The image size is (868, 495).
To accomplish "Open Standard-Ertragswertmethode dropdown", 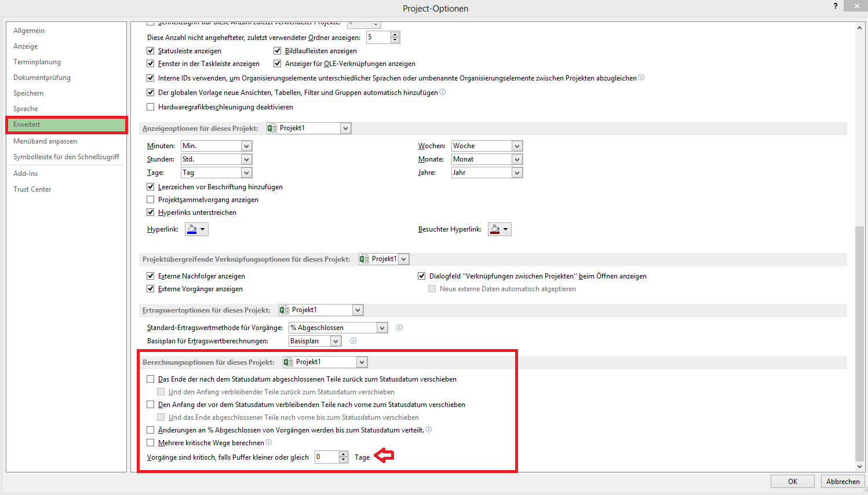I will pos(382,328).
